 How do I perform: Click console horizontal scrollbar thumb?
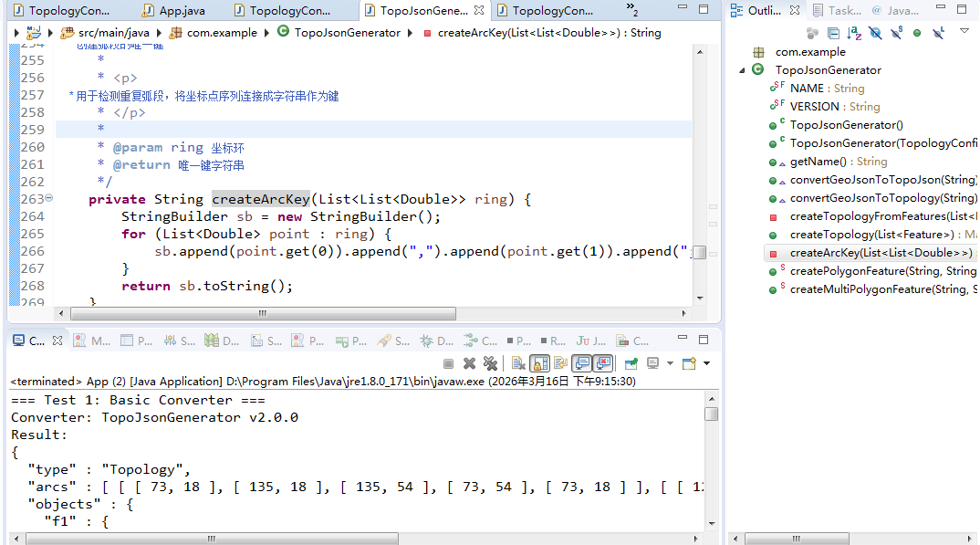click(213, 538)
